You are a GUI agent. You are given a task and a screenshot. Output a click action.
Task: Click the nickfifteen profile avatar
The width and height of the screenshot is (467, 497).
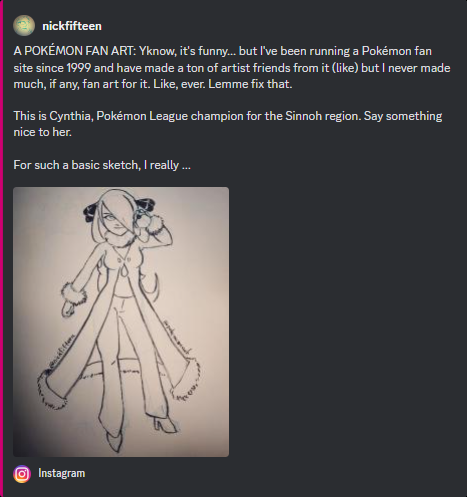click(24, 26)
